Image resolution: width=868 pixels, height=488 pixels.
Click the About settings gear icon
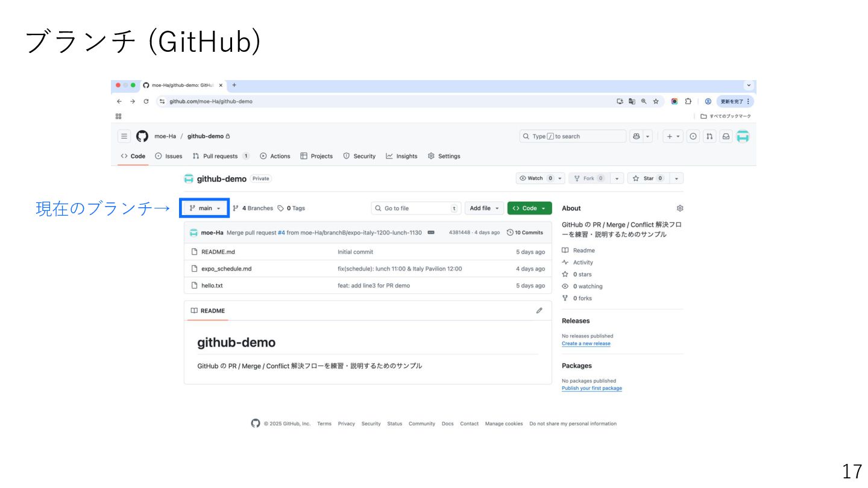coord(680,208)
